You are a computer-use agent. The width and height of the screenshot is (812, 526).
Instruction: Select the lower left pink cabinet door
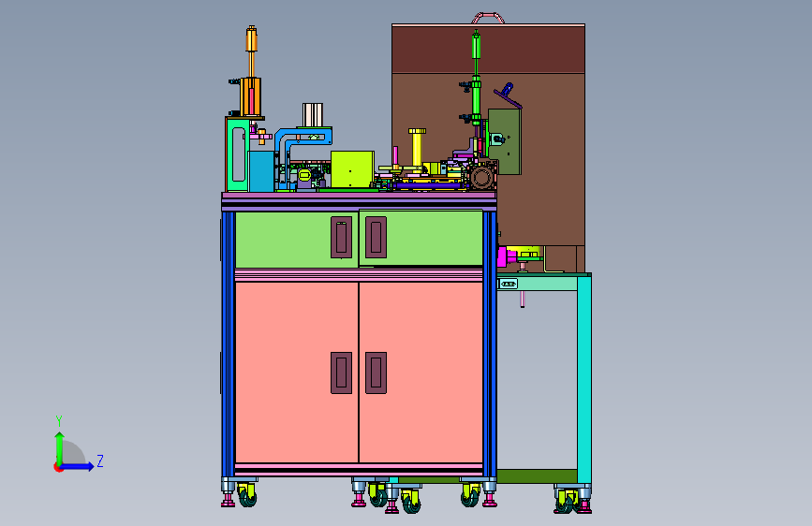[297, 373]
